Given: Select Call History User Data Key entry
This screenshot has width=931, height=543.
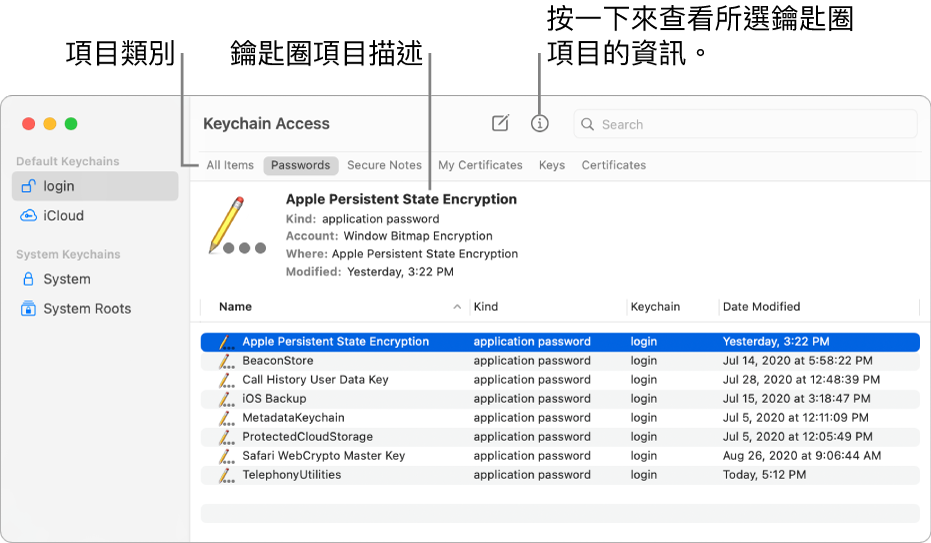Looking at the screenshot, I should click(560, 380).
